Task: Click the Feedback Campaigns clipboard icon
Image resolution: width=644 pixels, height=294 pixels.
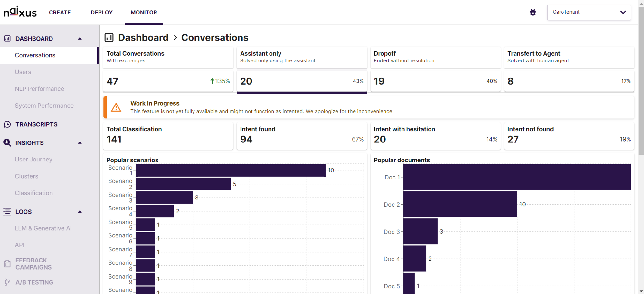Action: 7,264
